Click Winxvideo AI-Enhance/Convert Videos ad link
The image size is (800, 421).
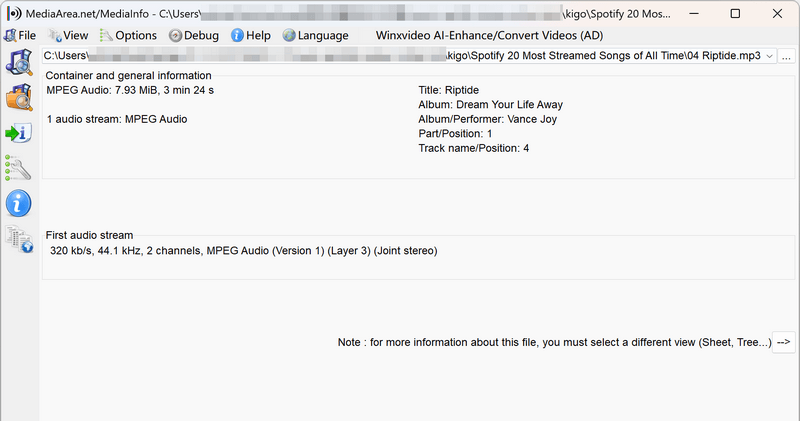[489, 35]
